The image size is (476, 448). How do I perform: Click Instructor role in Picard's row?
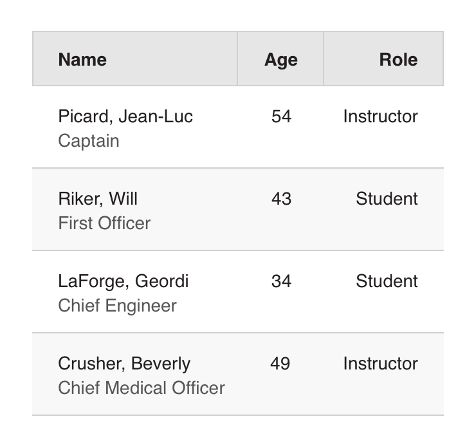click(x=380, y=117)
